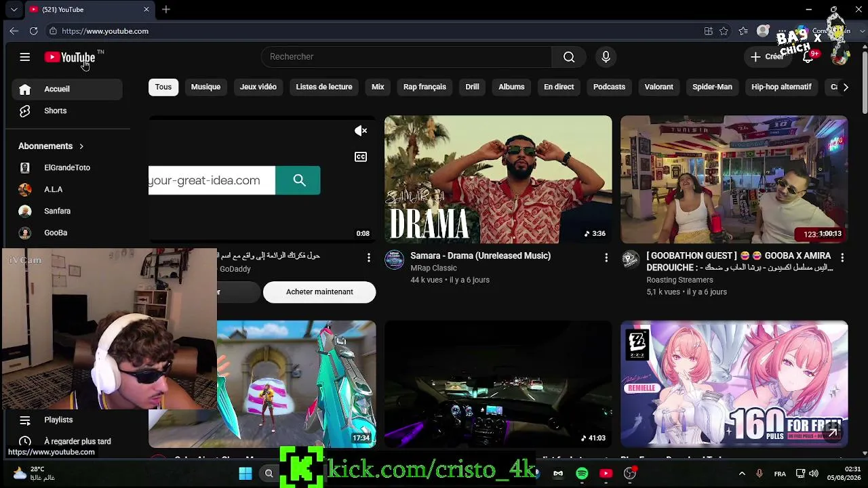The width and height of the screenshot is (868, 488).
Task: Toggle captions on the GoDaddy ad
Action: point(361,157)
